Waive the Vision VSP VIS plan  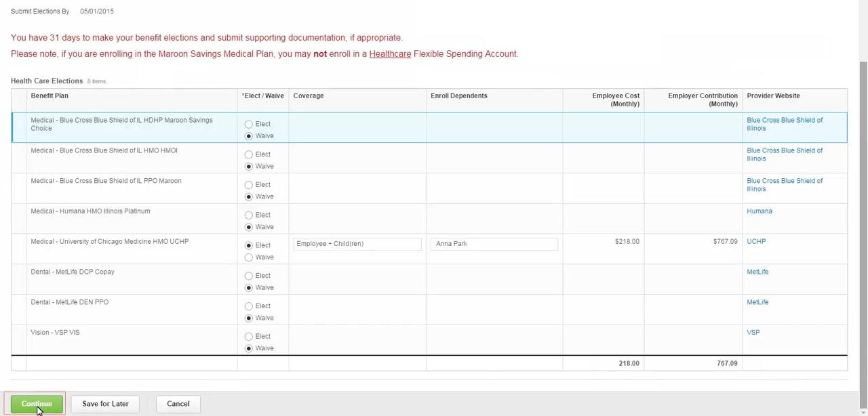click(x=249, y=348)
